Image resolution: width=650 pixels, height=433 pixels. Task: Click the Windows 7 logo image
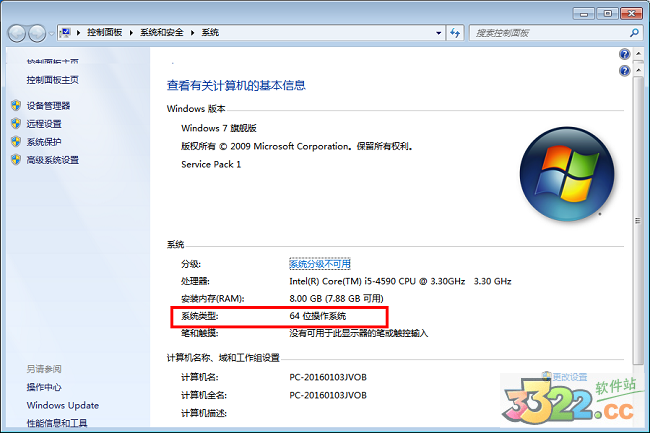[x=567, y=174]
